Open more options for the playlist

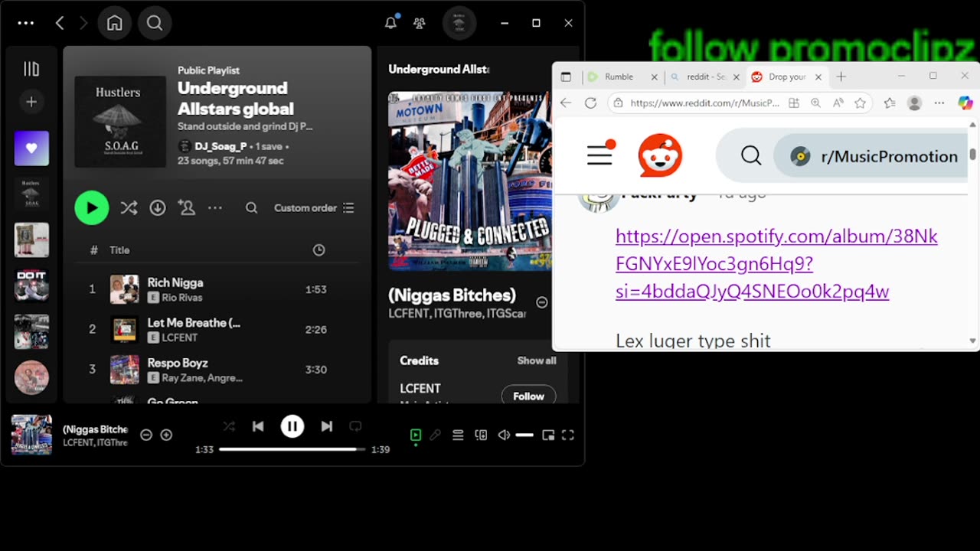click(x=215, y=207)
